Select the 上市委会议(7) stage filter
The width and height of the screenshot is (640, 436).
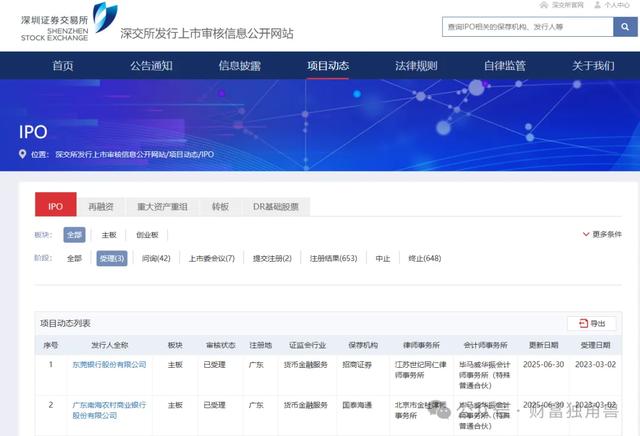tap(211, 258)
